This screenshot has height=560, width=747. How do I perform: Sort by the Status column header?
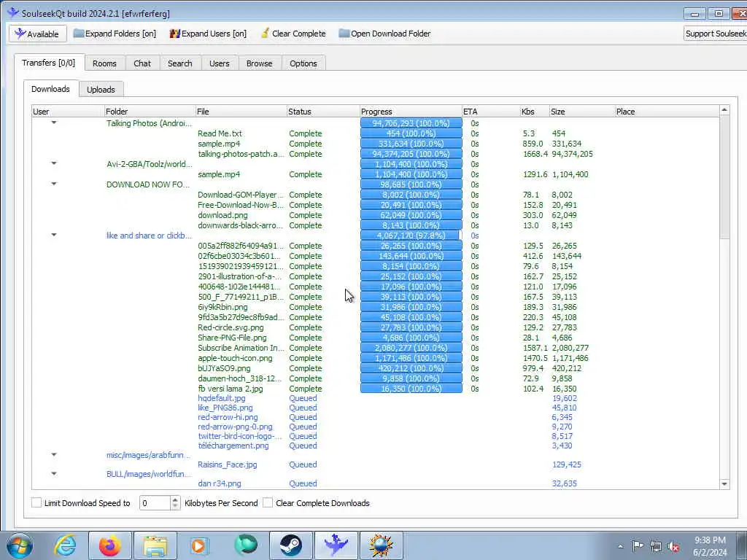click(323, 112)
